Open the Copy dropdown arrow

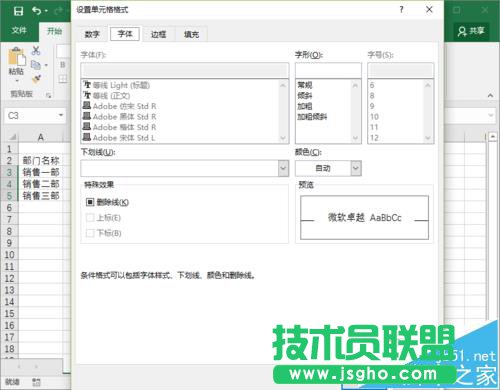click(46, 65)
